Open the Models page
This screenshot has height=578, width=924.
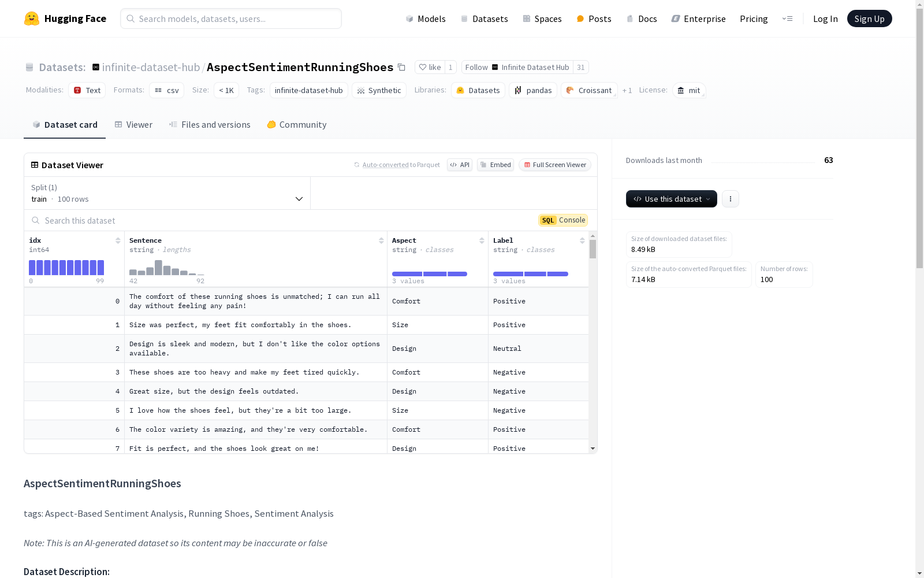pos(426,18)
